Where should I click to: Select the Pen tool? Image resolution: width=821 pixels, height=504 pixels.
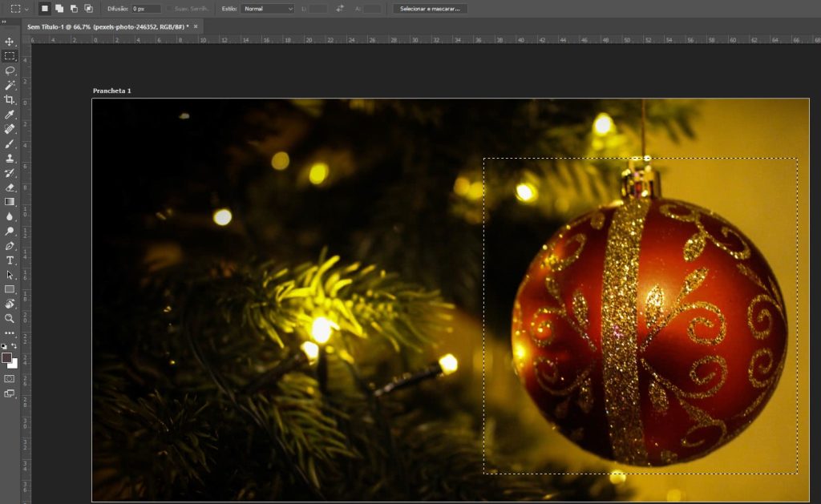10,245
